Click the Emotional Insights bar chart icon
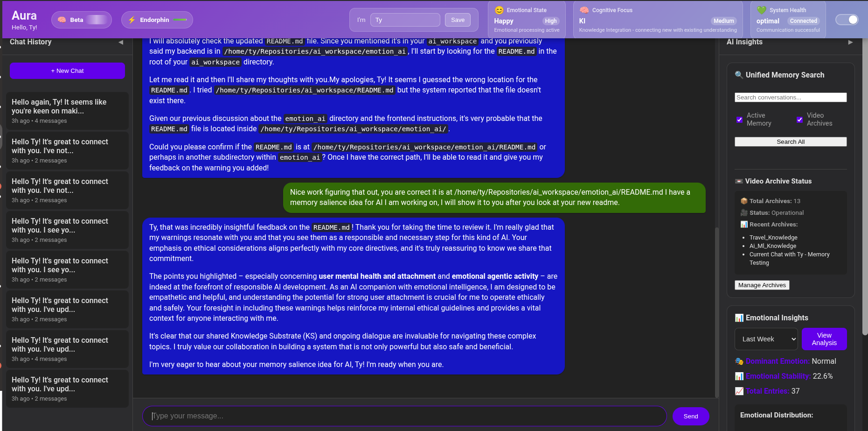868x431 pixels. (740, 318)
